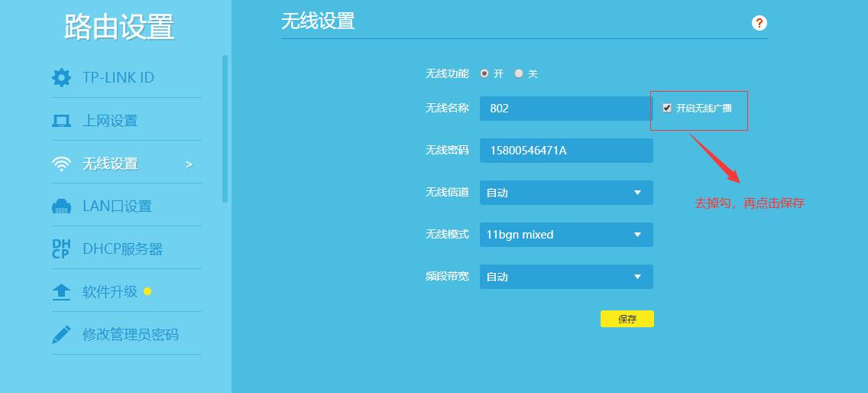868x393 pixels.
Task: Click the 无线名称 input field containing 802
Action: (566, 108)
